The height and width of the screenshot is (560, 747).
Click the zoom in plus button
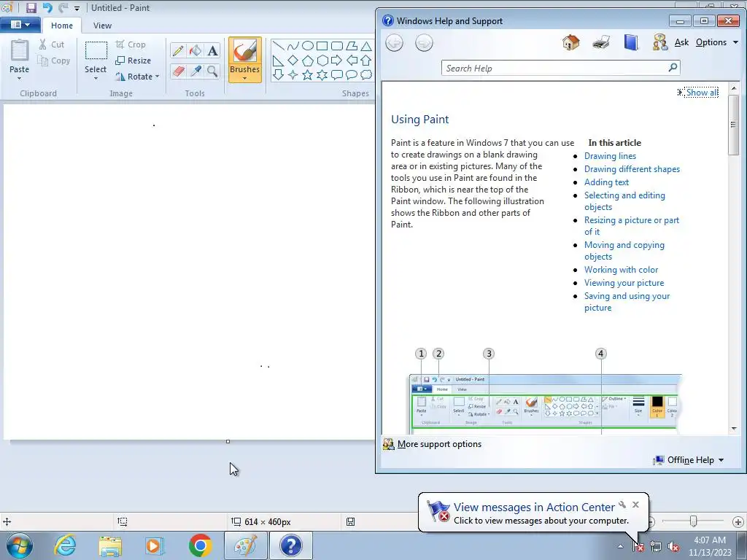pyautogui.click(x=738, y=522)
